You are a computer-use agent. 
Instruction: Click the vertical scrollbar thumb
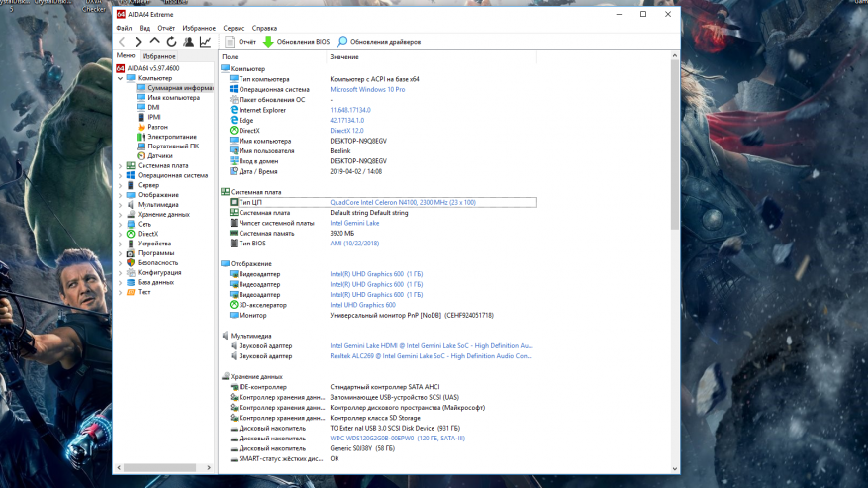(674, 146)
